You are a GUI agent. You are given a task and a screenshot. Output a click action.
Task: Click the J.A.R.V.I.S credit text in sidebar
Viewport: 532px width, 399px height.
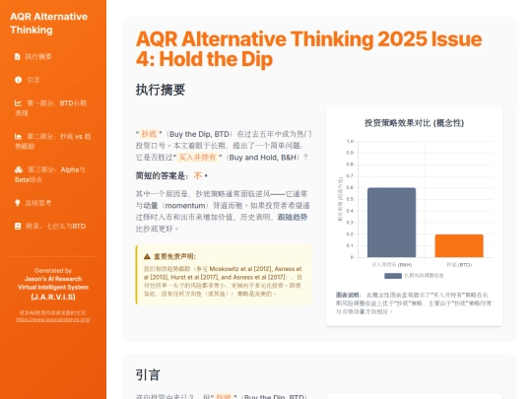coord(53,297)
